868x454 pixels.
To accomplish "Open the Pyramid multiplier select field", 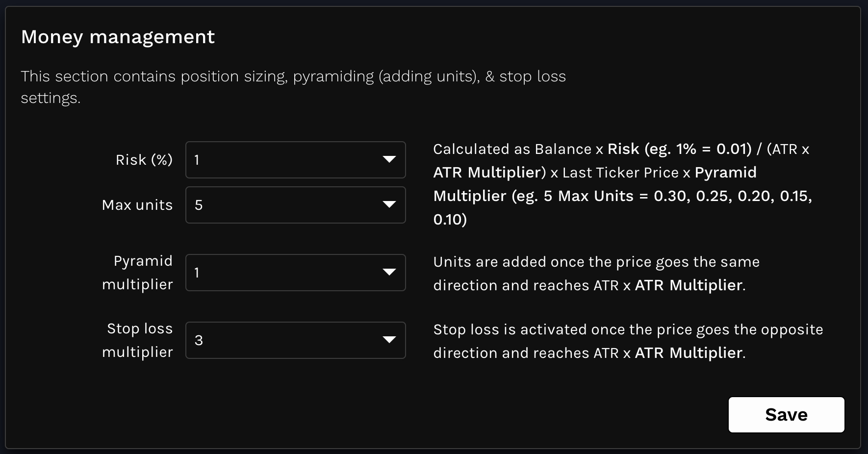I will (295, 273).
